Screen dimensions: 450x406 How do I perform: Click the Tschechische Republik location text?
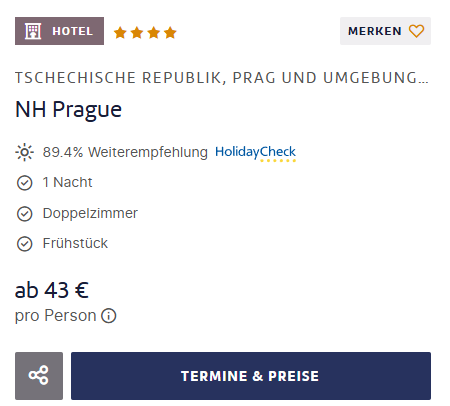[x=222, y=78]
